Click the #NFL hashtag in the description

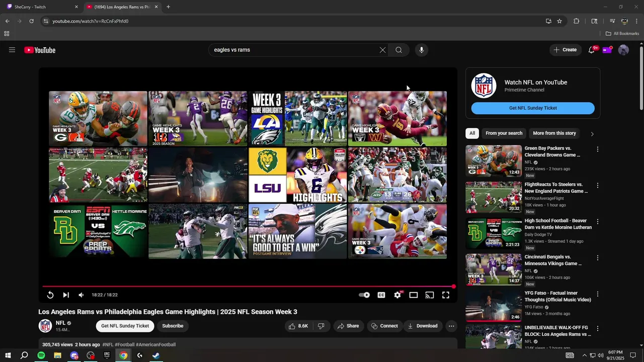(108, 345)
